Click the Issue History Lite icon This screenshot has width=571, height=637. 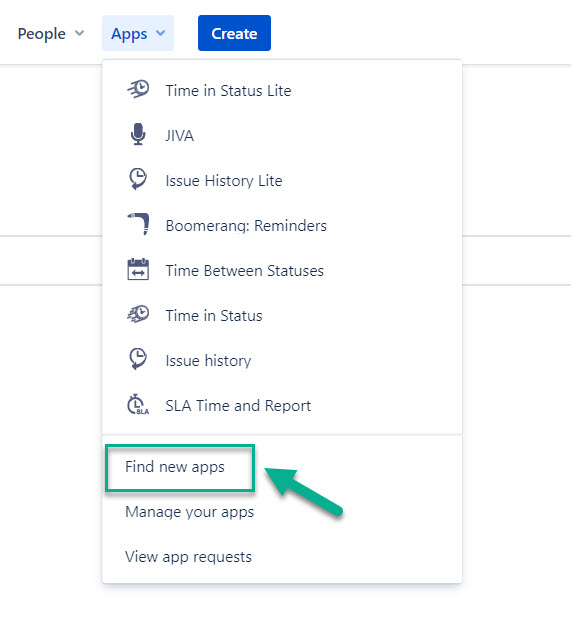(138, 179)
